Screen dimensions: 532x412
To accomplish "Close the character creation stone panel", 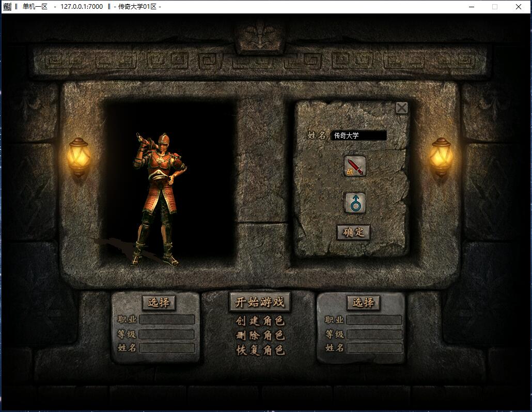I will point(402,108).
